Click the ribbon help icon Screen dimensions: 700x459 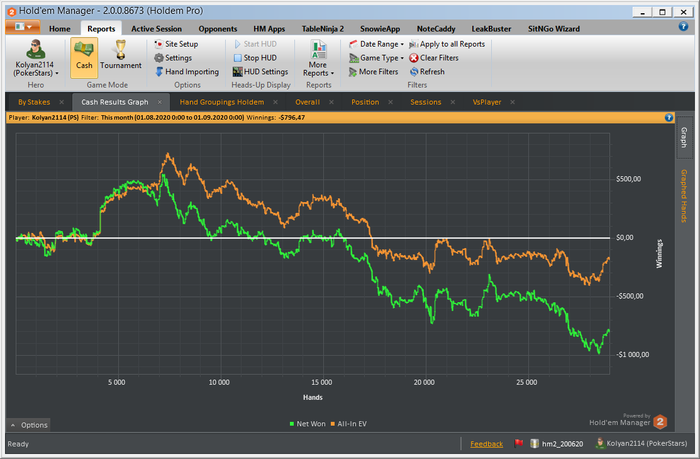(x=683, y=26)
